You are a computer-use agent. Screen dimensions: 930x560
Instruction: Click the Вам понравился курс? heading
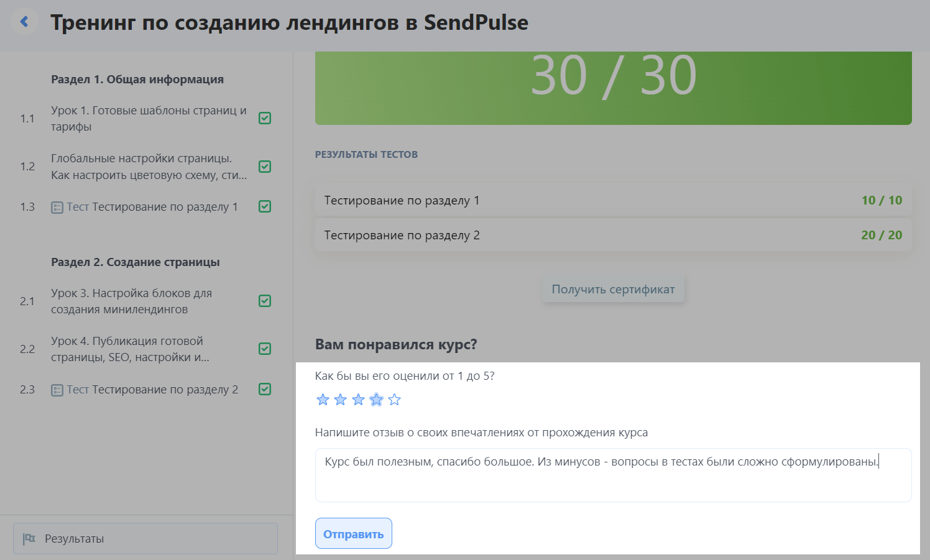[x=396, y=344]
